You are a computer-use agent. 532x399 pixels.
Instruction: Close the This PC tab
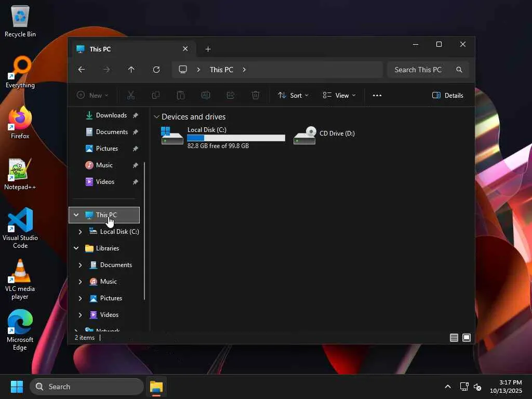click(185, 49)
